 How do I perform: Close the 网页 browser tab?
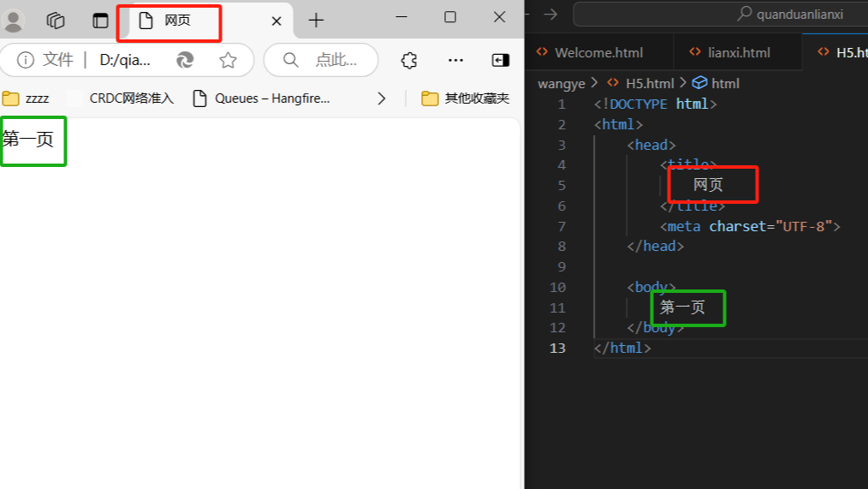coord(276,21)
